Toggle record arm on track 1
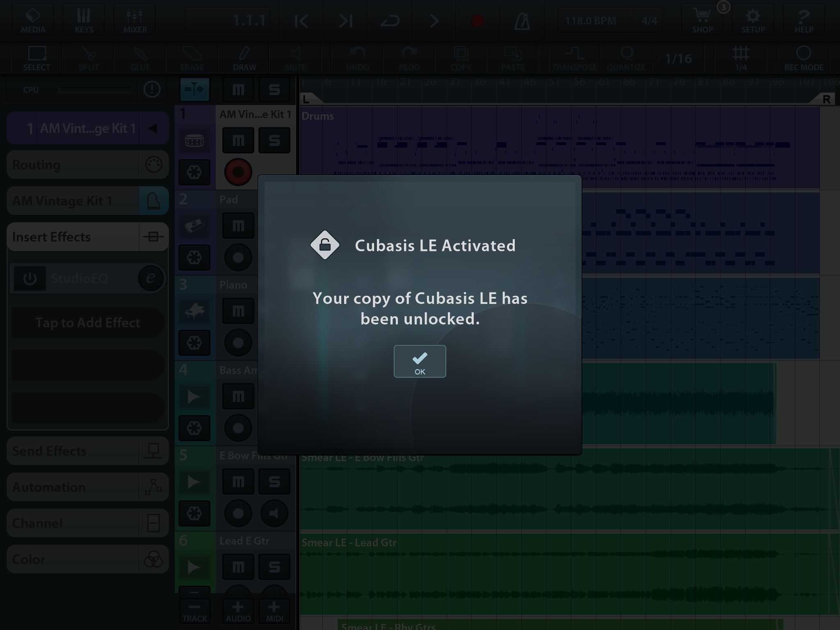The height and width of the screenshot is (630, 840). tap(238, 172)
